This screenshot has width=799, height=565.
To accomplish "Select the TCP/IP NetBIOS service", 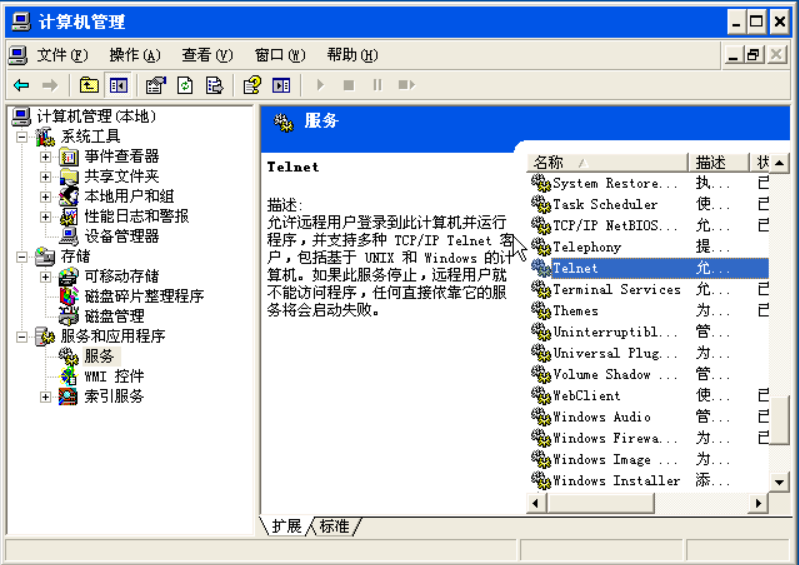I will coord(647,225).
